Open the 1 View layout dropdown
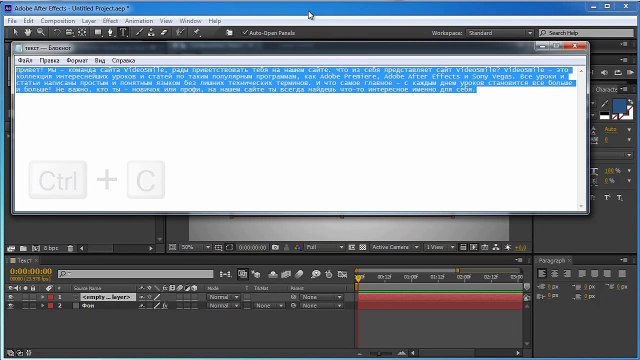Image resolution: width=640 pixels, height=360 pixels. tap(440, 247)
